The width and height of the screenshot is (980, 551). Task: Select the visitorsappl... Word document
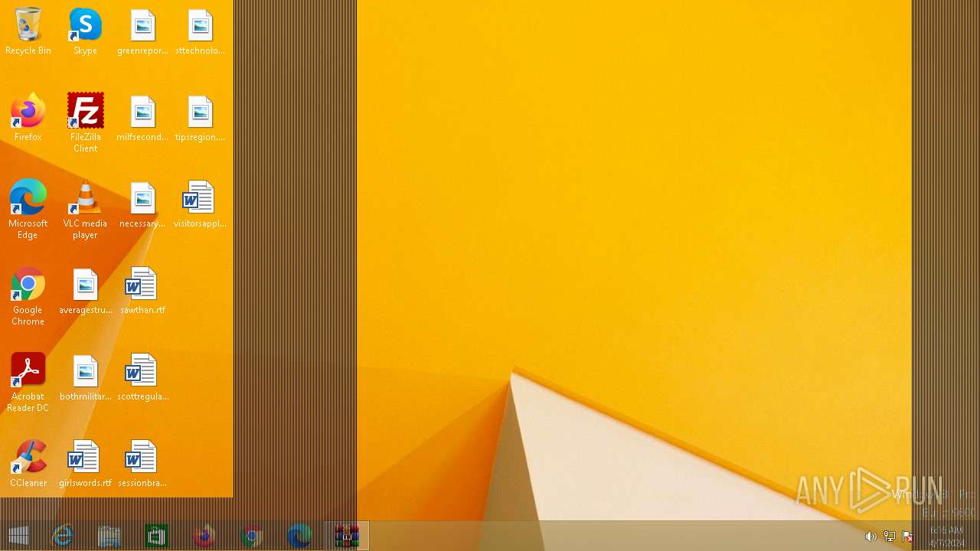(200, 204)
